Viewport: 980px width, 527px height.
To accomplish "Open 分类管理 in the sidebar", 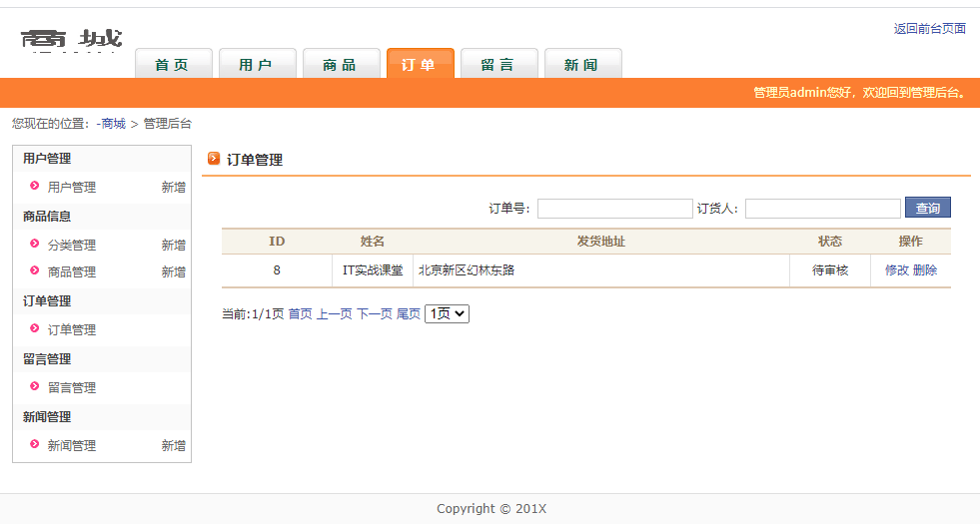I will point(72,246).
